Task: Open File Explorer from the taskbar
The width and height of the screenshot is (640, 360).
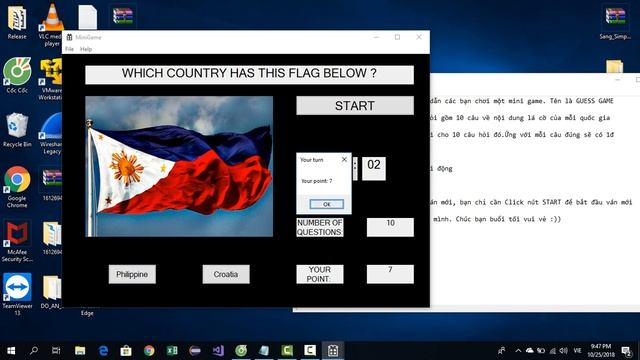Action: (x=80, y=351)
